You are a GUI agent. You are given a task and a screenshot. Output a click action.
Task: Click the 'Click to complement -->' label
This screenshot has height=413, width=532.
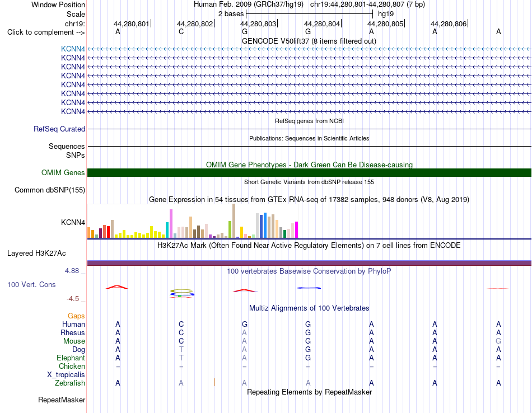pos(46,32)
